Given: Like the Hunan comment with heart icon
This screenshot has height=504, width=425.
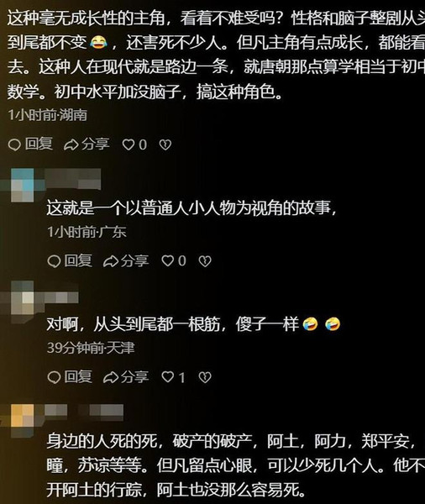Looking at the screenshot, I should pos(134,144).
